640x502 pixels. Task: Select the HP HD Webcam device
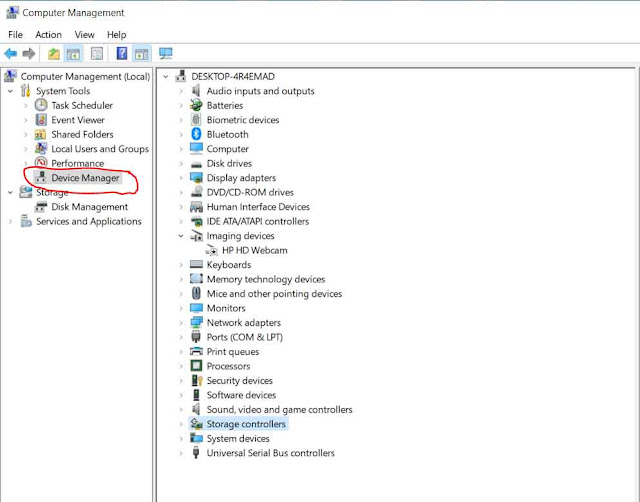tap(254, 250)
